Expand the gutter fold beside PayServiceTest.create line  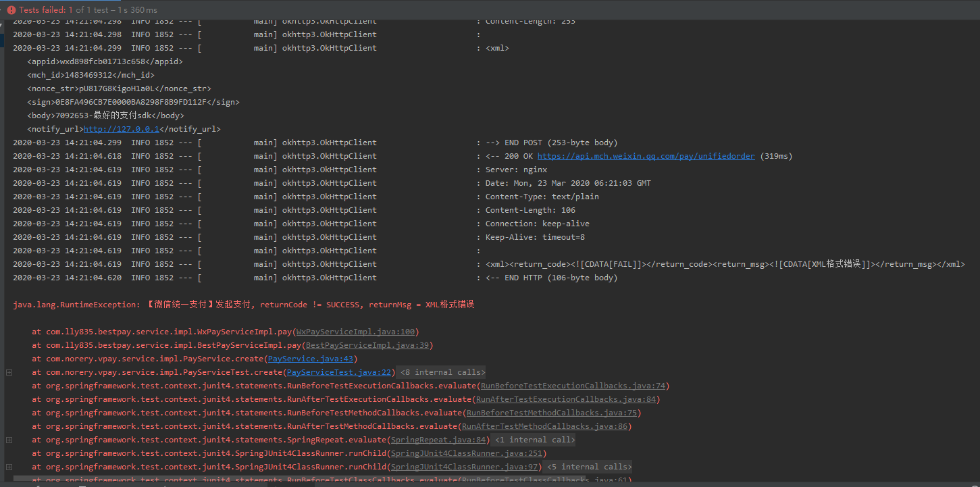tap(9, 372)
